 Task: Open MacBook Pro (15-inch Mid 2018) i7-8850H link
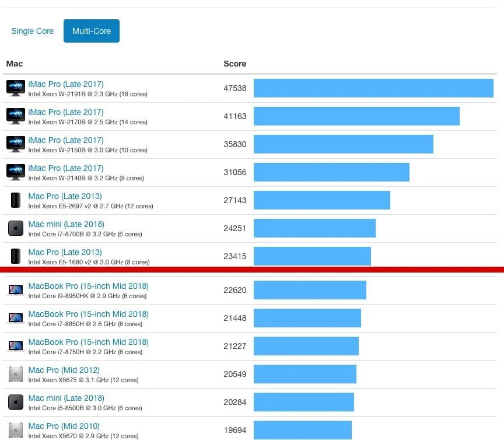(x=89, y=314)
